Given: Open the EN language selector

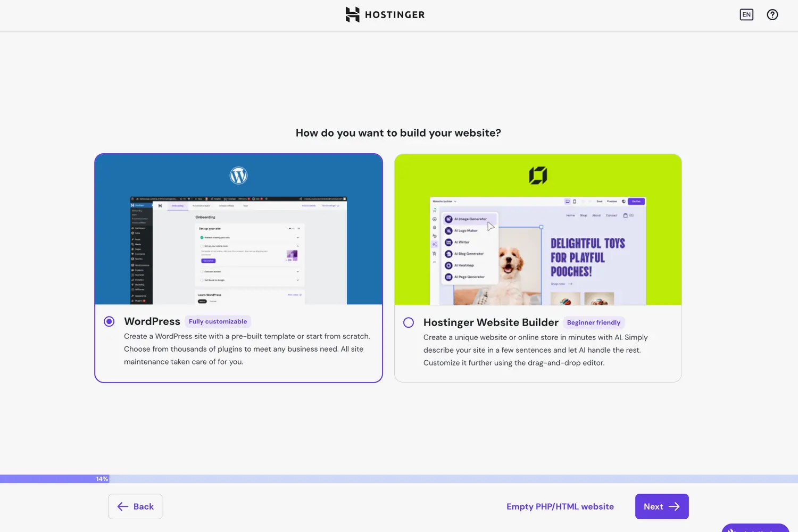Looking at the screenshot, I should coord(746,14).
